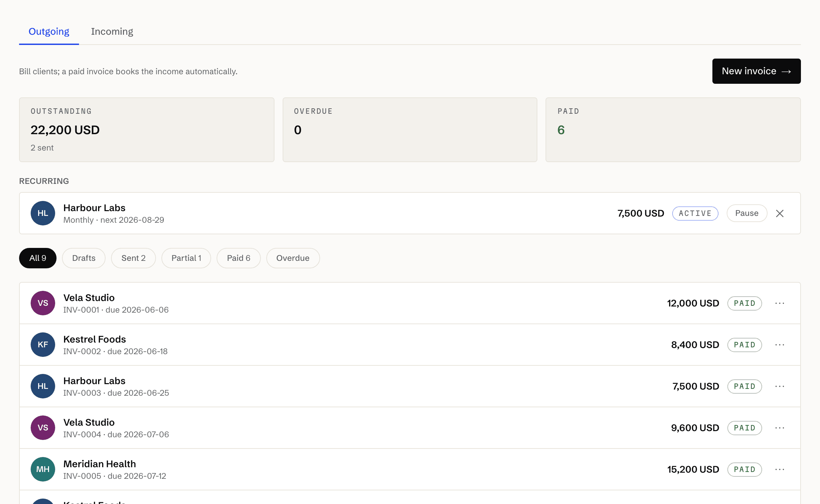Click the VS avatar on INV-0001
The width and height of the screenshot is (820, 504).
point(43,303)
